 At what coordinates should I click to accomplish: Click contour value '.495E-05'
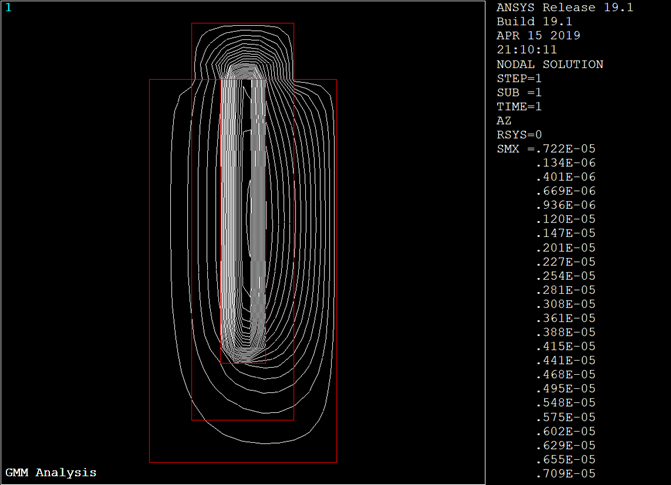tap(566, 389)
